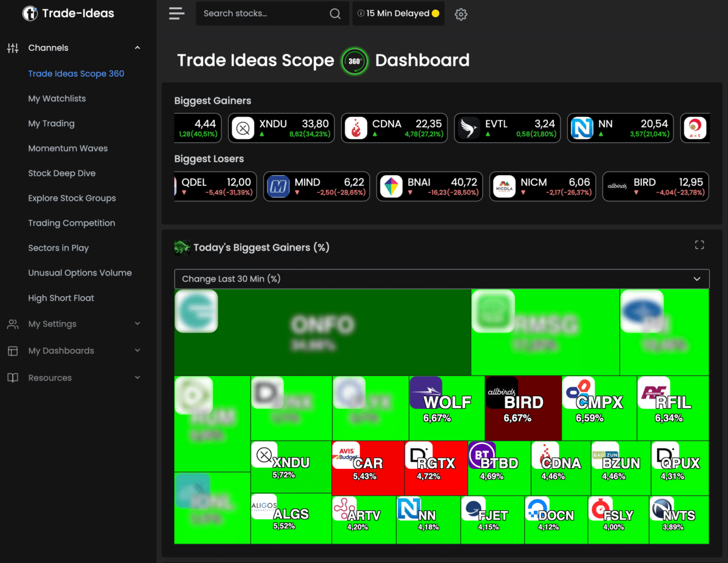Collapse the Channels section

click(137, 47)
